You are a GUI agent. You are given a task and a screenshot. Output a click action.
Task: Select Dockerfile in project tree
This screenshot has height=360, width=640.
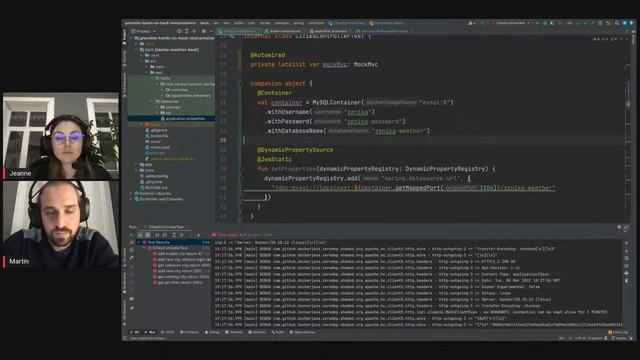click(x=157, y=136)
